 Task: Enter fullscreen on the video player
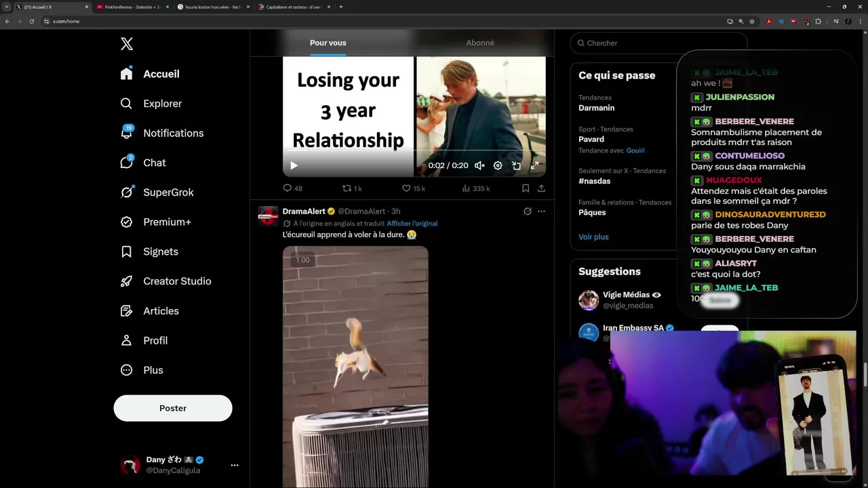click(x=534, y=165)
